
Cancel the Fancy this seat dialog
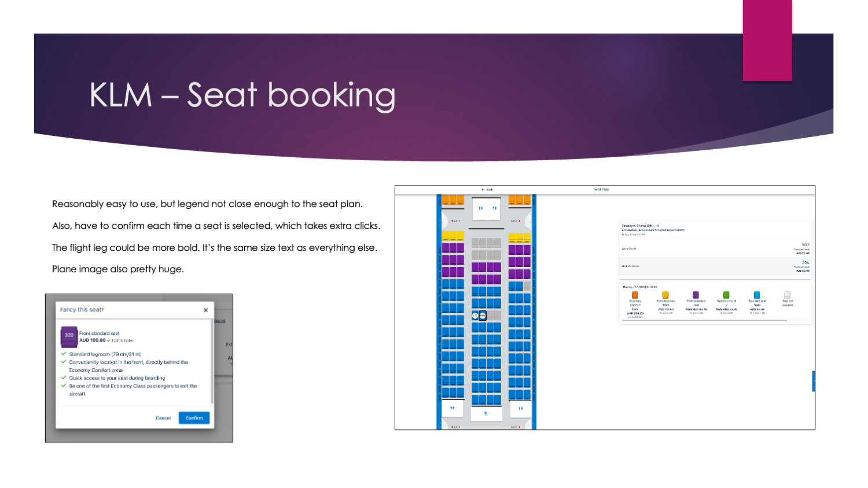click(163, 417)
